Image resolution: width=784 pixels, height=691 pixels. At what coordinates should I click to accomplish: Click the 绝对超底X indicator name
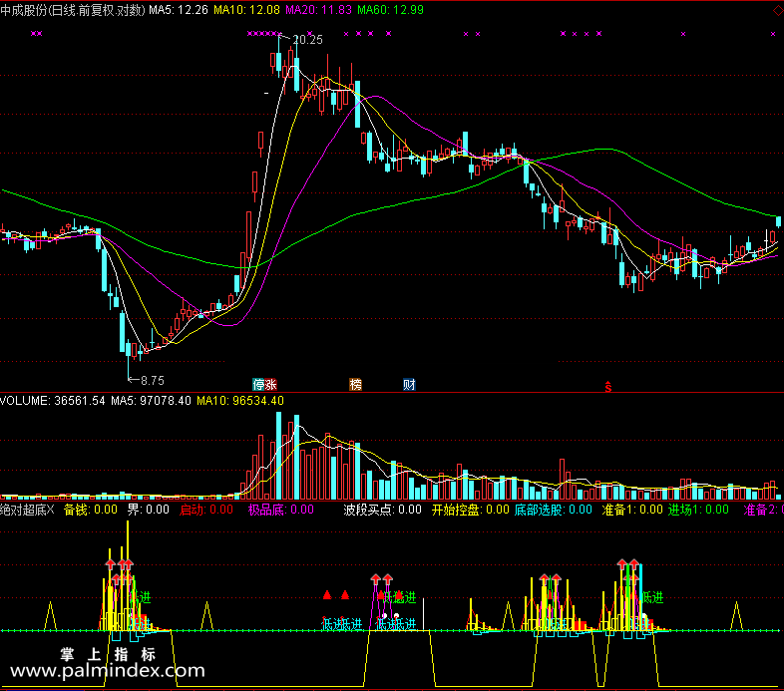(x=27, y=510)
